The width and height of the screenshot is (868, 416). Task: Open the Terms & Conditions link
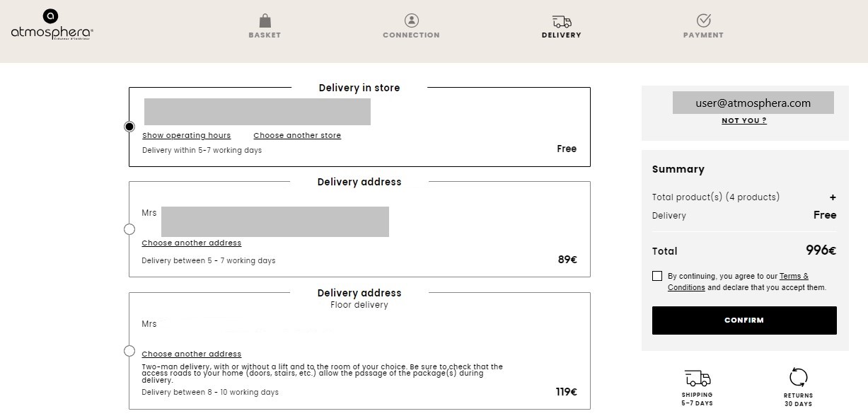pyautogui.click(x=739, y=282)
